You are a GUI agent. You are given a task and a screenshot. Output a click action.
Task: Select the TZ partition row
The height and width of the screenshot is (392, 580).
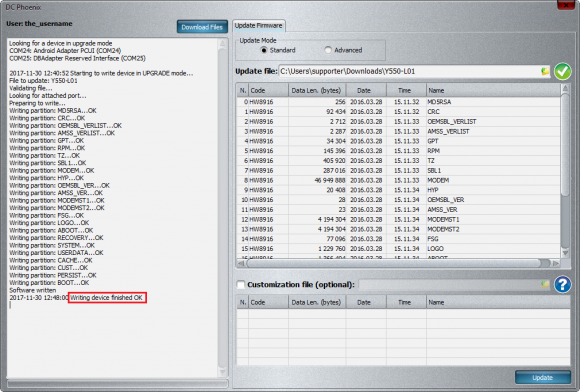[398, 161]
